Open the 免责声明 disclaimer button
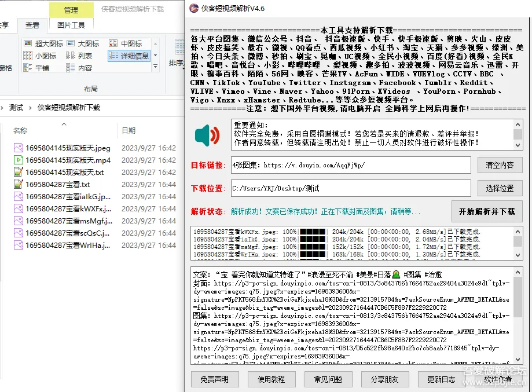 214,379
